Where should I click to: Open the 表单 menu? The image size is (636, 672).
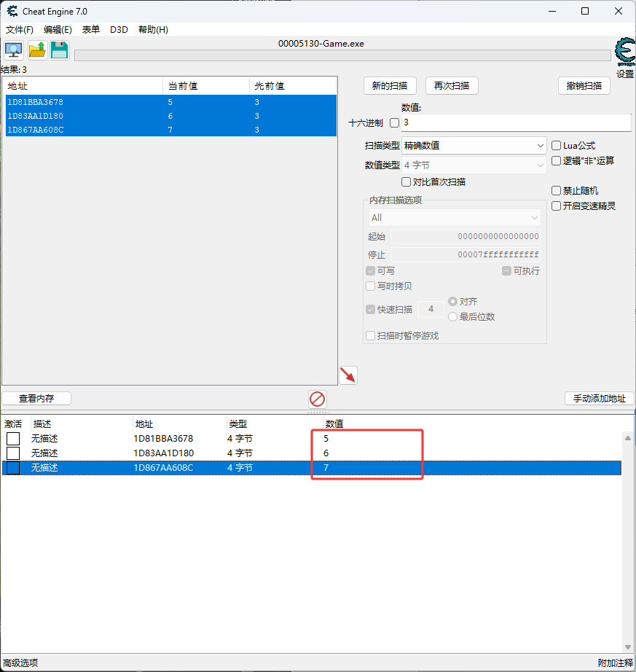[91, 30]
